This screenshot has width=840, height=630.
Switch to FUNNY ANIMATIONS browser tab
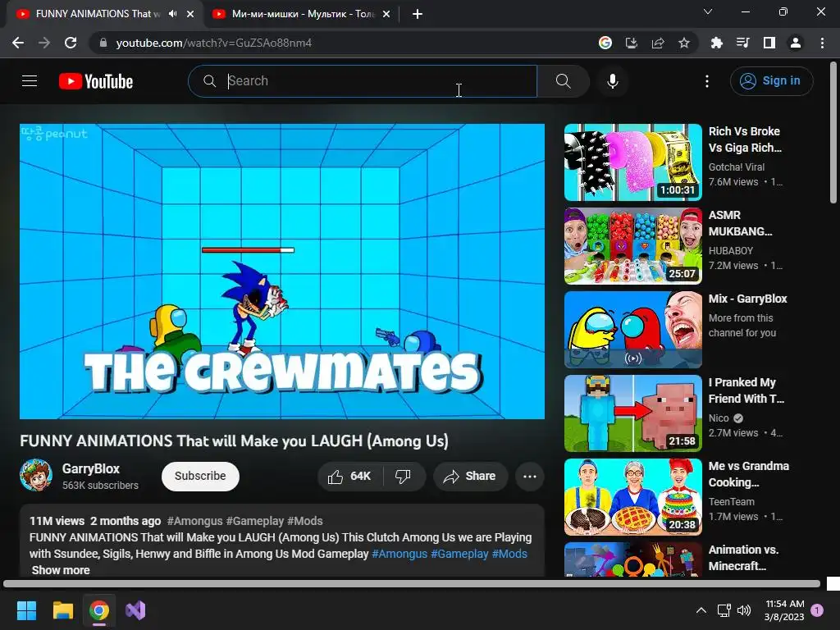coord(98,14)
